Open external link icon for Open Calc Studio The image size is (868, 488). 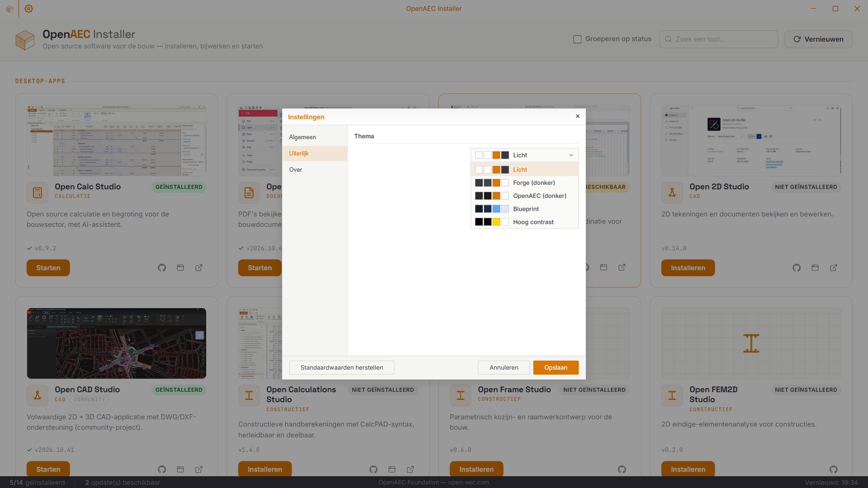tap(199, 268)
